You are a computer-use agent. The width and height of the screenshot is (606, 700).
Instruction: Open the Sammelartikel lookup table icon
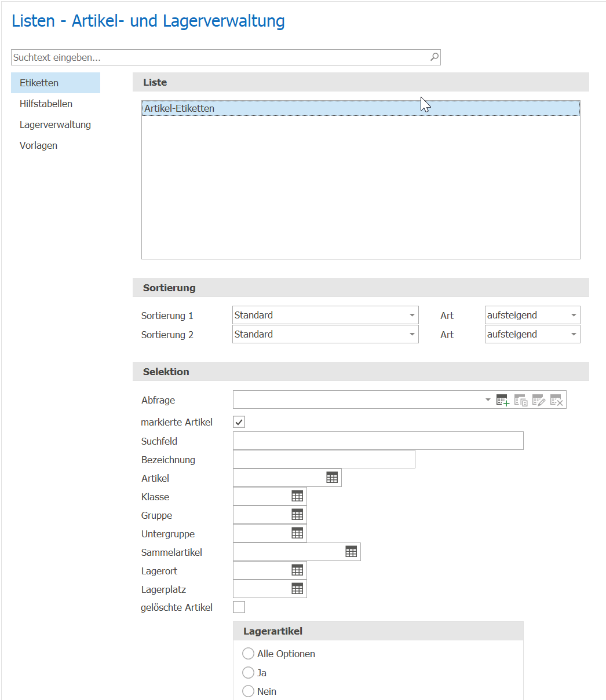pyautogui.click(x=351, y=552)
